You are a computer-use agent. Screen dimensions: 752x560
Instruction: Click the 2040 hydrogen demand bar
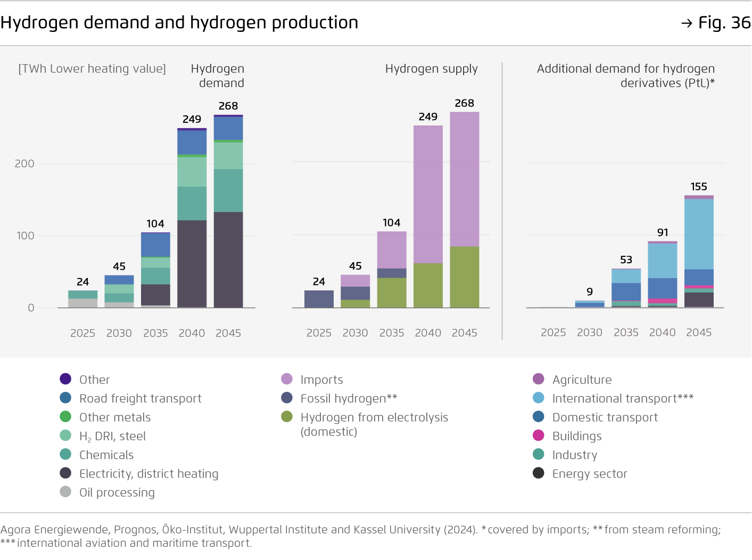pyautogui.click(x=192, y=218)
